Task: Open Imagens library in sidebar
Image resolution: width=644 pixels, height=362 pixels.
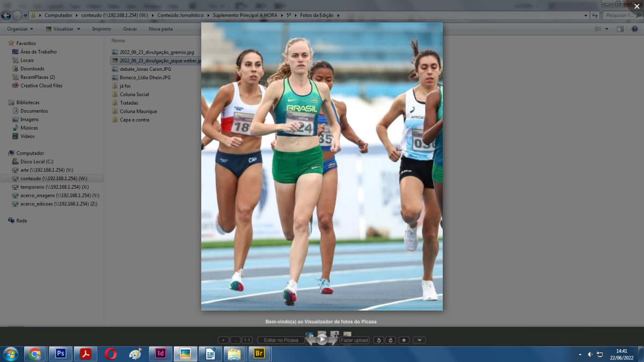Action: (30, 119)
